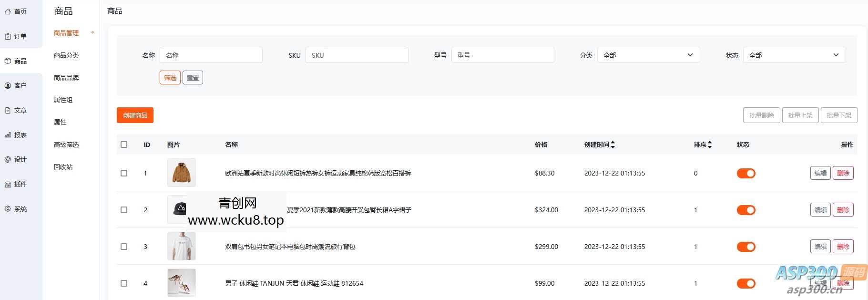Viewport: 868px width, 300px height.
Task: Click the 重置 reset button
Action: click(193, 78)
